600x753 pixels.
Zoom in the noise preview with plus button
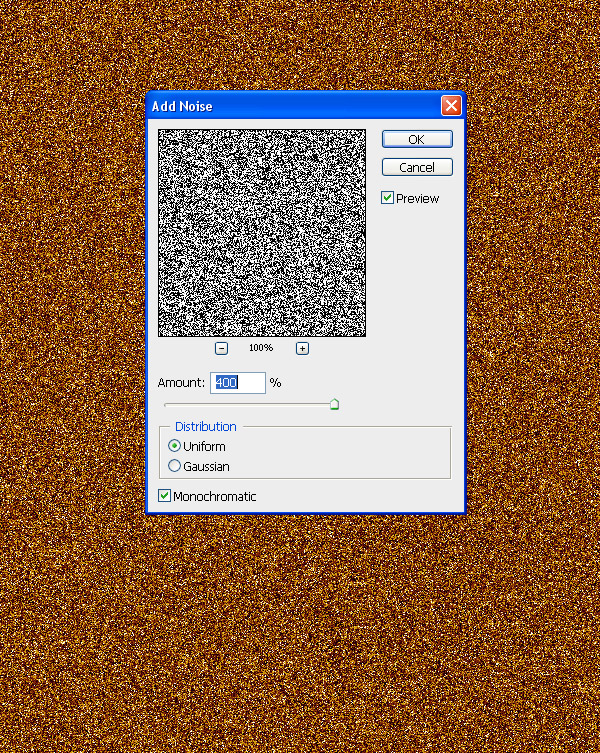(x=302, y=348)
